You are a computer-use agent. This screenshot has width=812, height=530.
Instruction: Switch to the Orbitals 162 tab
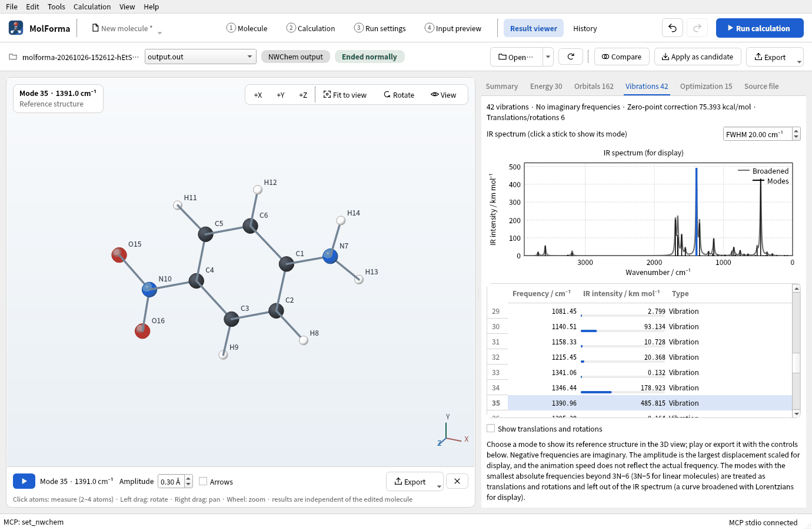594,86
